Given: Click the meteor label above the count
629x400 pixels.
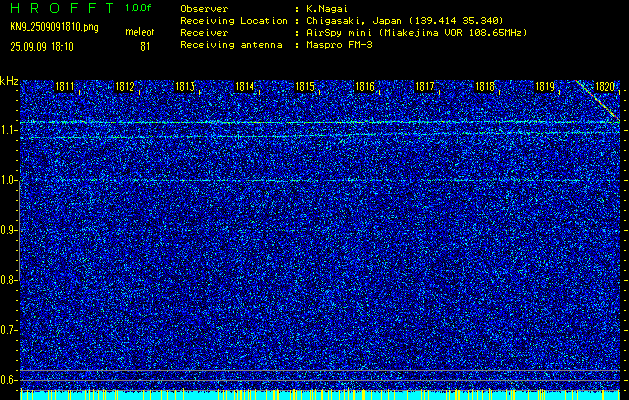Looking at the screenshot, I should click(x=139, y=32).
